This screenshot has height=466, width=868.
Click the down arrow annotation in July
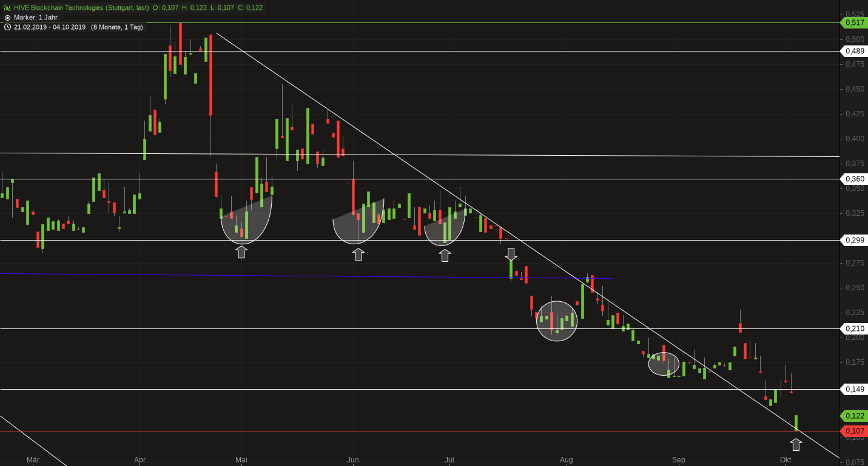point(511,253)
